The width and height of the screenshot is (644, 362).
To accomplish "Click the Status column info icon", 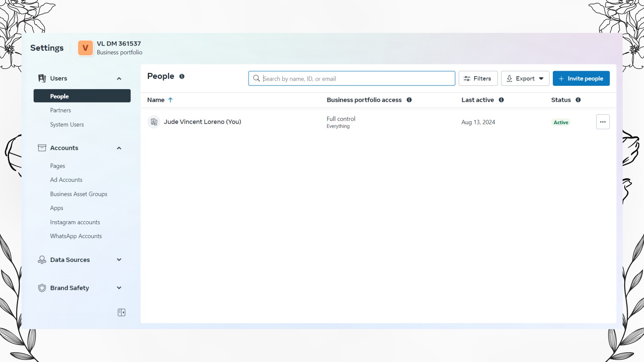I will [578, 100].
